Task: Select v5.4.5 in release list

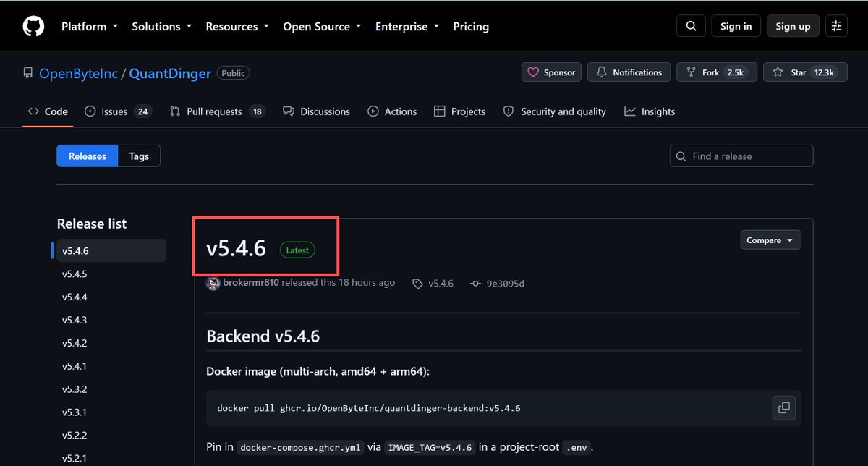Action: click(111, 274)
